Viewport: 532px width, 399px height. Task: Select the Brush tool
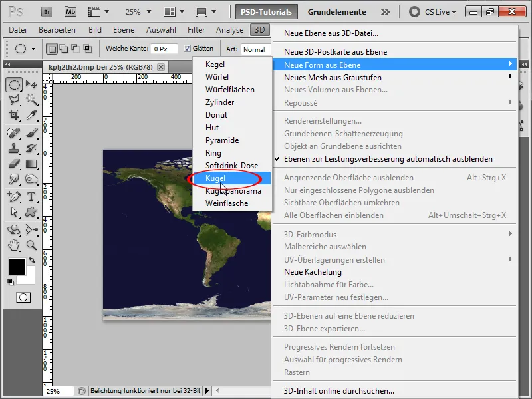[31, 133]
